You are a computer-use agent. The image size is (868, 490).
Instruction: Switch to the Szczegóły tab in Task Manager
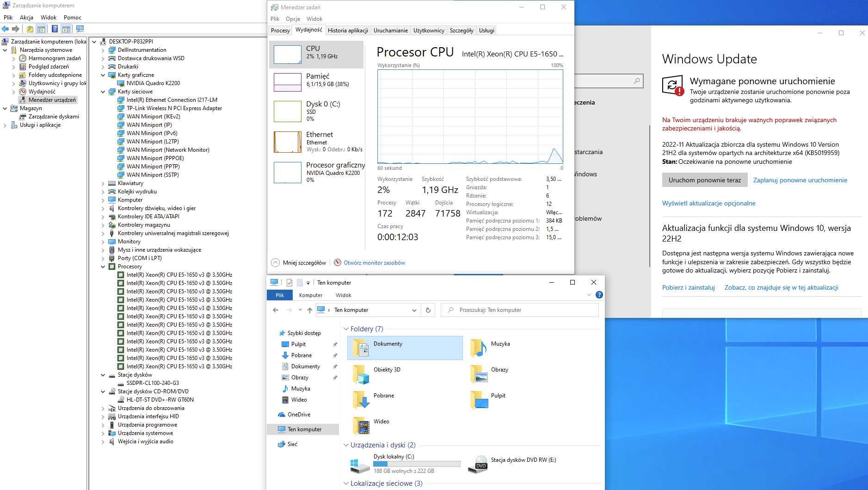pyautogui.click(x=462, y=31)
